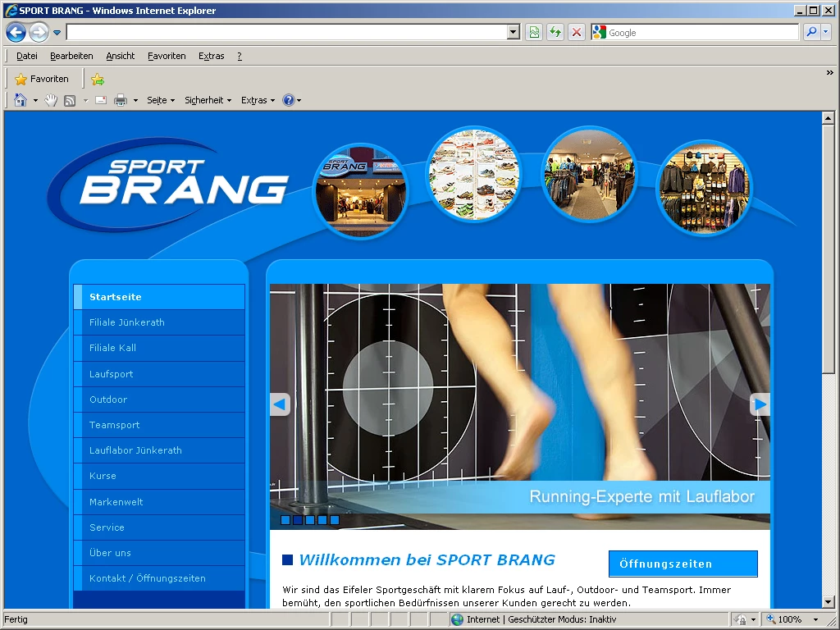840x630 pixels.
Task: Expand the Sicherheit dropdown menu
Action: pyautogui.click(x=208, y=100)
